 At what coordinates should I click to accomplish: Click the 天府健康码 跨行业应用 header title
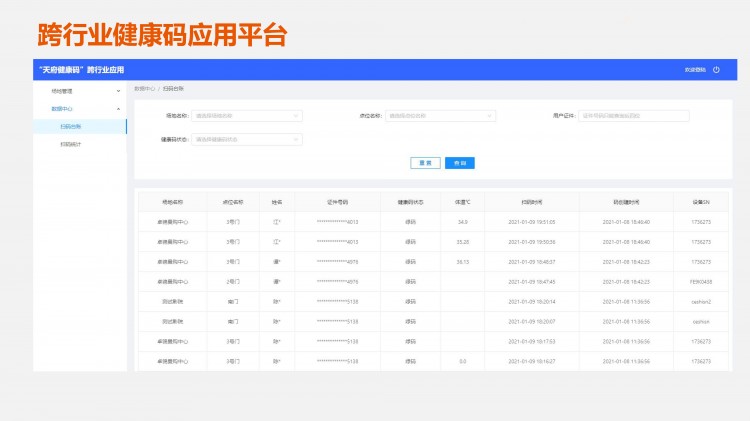[x=82, y=70]
